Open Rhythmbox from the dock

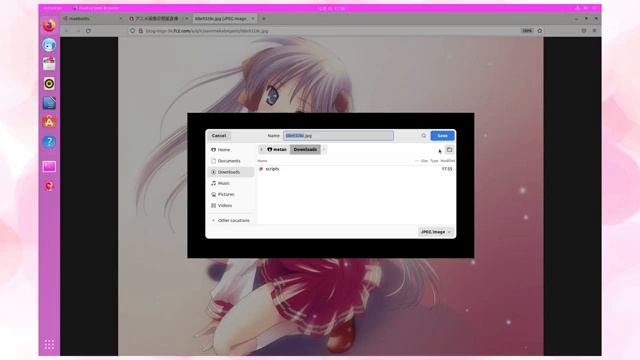49,84
